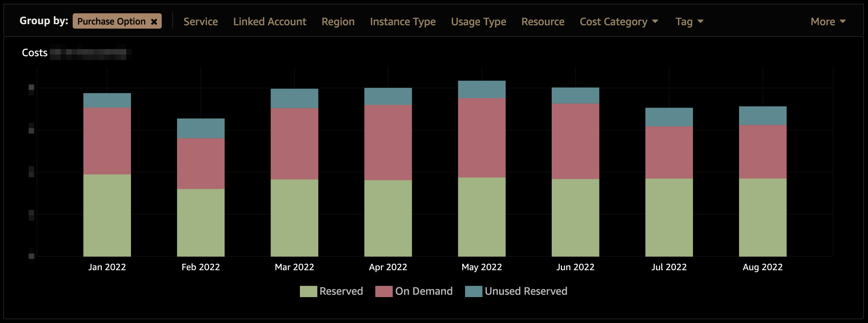Click the Costs chart title
Image resolution: width=868 pixels, height=323 pixels.
(34, 52)
